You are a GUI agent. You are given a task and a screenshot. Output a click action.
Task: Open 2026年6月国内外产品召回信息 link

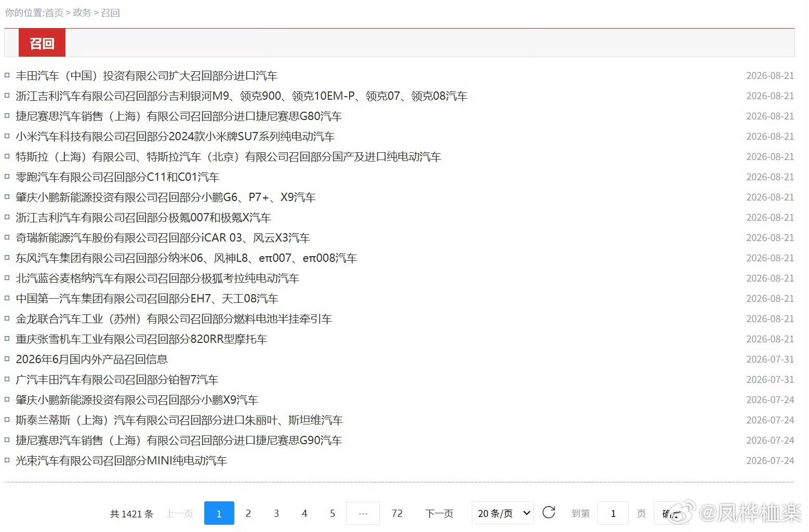click(x=92, y=360)
